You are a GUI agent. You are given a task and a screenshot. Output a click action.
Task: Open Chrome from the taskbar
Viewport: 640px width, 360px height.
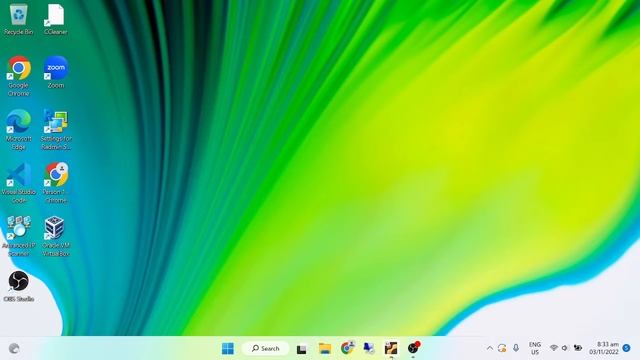[347, 348]
